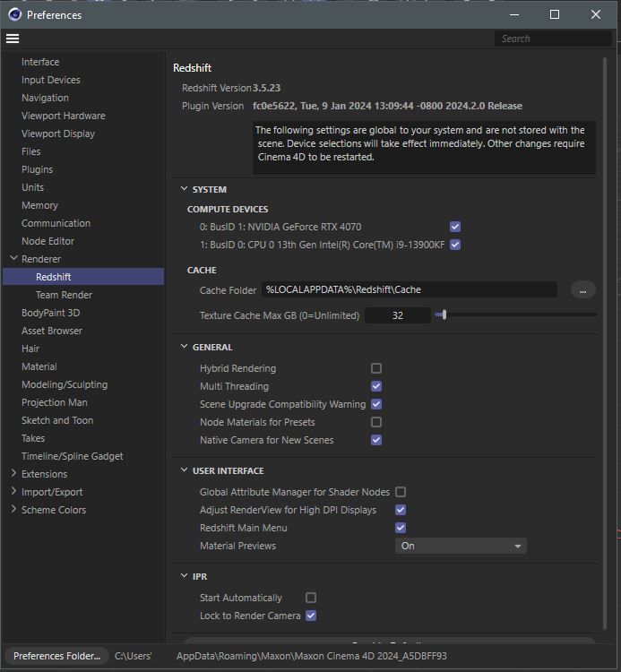Collapse the SYSTEM section
Screen dimensions: 621x672
coord(184,189)
